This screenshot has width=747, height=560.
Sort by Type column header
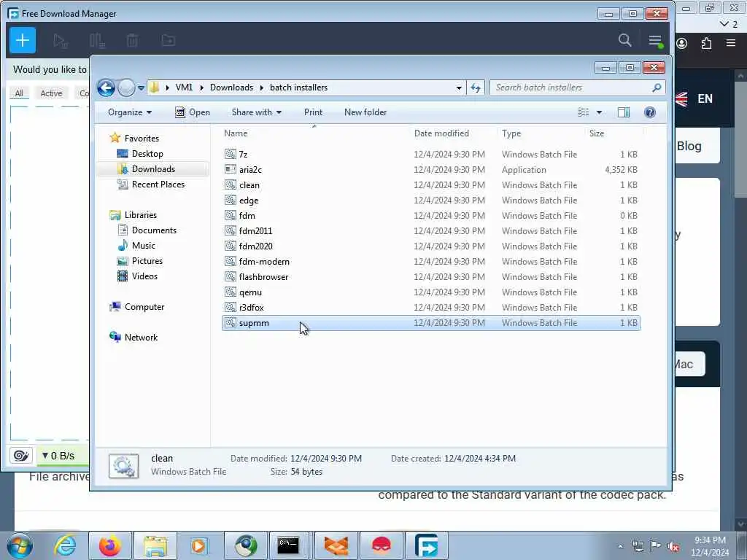point(541,133)
